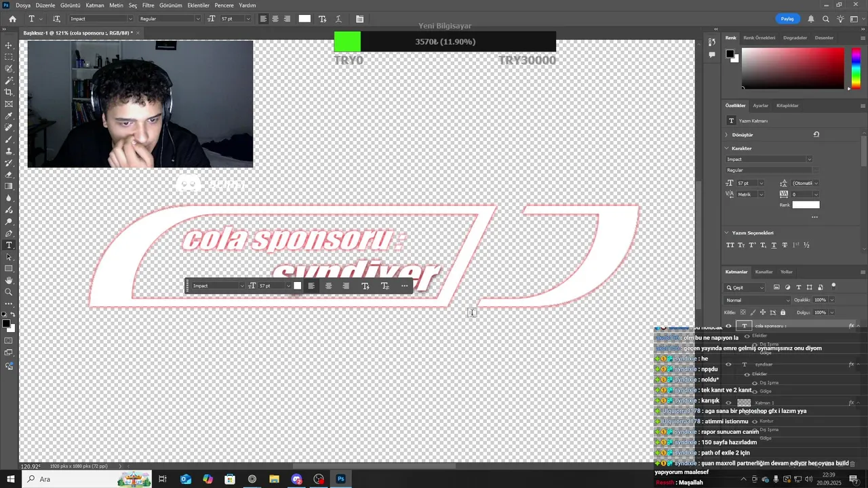868x488 pixels.
Task: Click the Paylaş share button
Action: (x=787, y=19)
